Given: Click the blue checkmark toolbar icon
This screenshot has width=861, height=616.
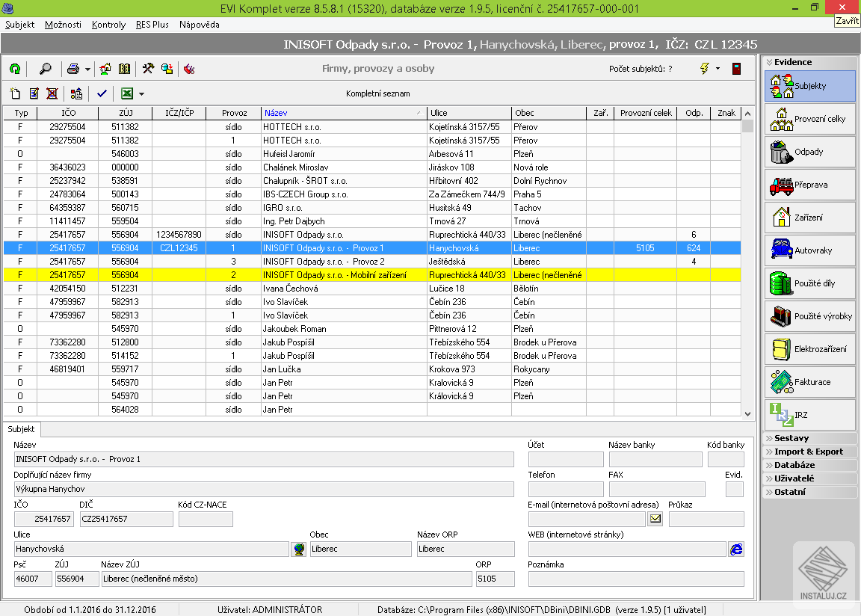Looking at the screenshot, I should coord(102,93).
